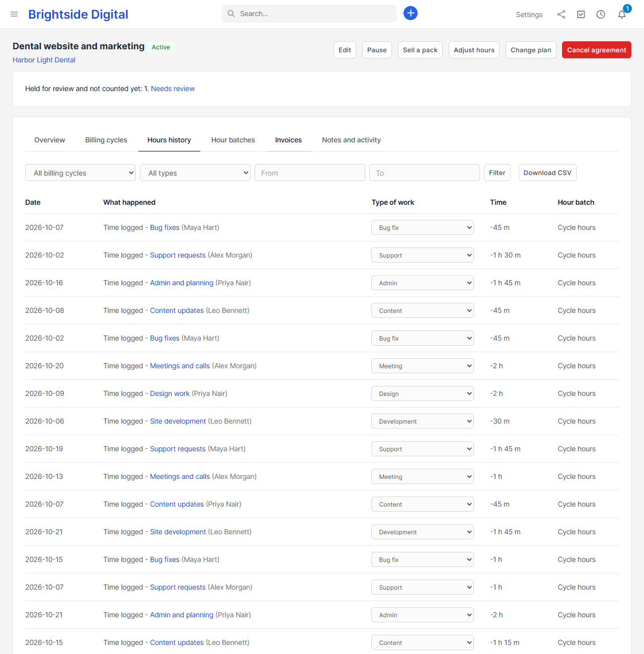Screen dimensions: 644x654
Task: Download the hours history CSV
Action: click(x=547, y=173)
